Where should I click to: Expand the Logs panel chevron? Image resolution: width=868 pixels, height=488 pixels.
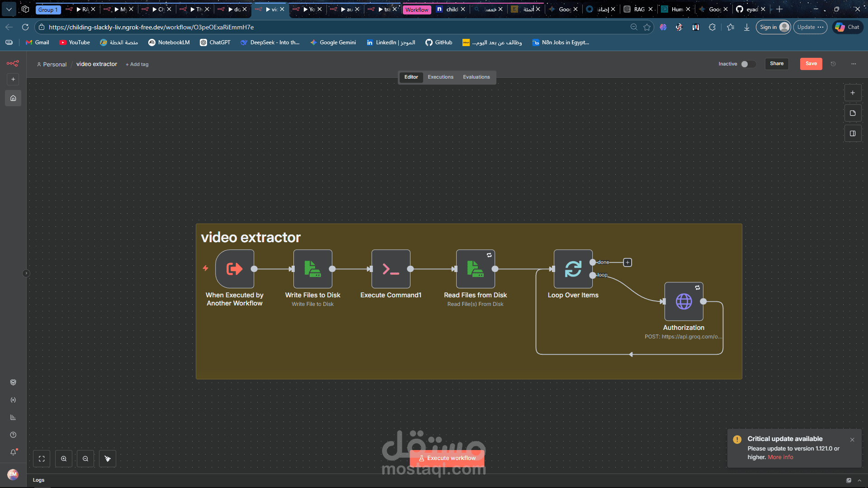click(x=859, y=480)
